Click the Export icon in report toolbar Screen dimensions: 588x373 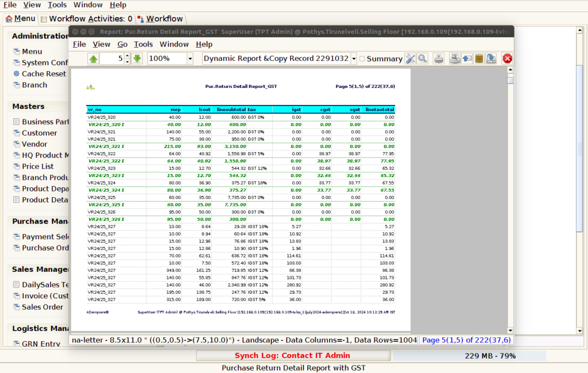(x=491, y=59)
